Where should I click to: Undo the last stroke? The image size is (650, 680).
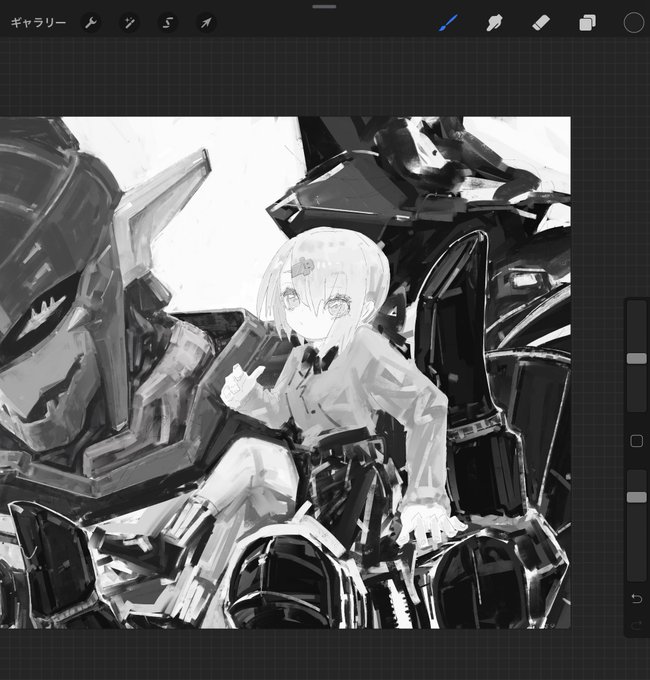[x=637, y=598]
